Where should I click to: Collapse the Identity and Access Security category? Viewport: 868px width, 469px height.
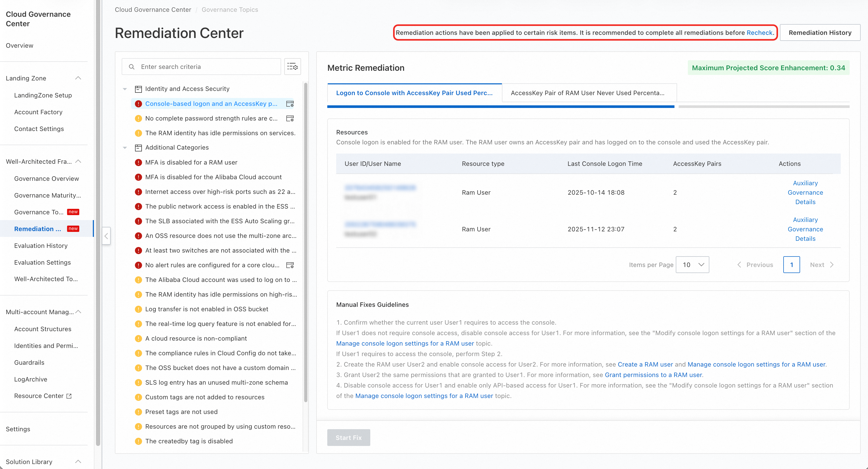coord(125,89)
